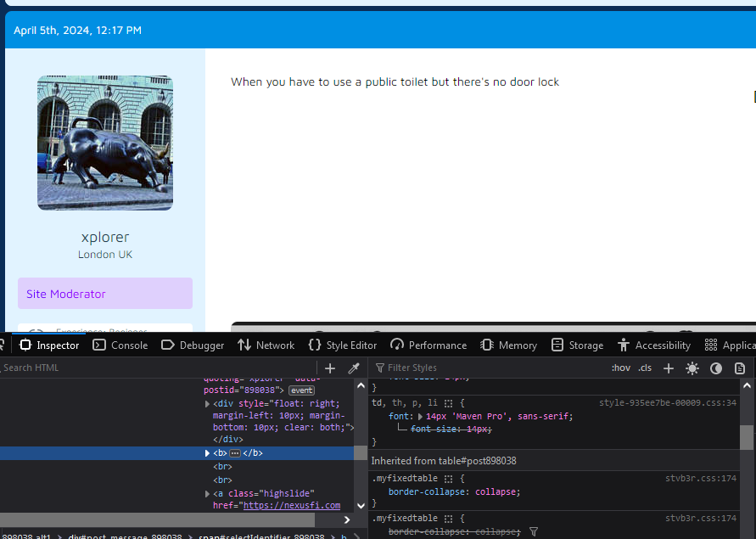Click the April 5th, 2024, 12:17 PM date
This screenshot has width=756, height=539.
coord(77,31)
